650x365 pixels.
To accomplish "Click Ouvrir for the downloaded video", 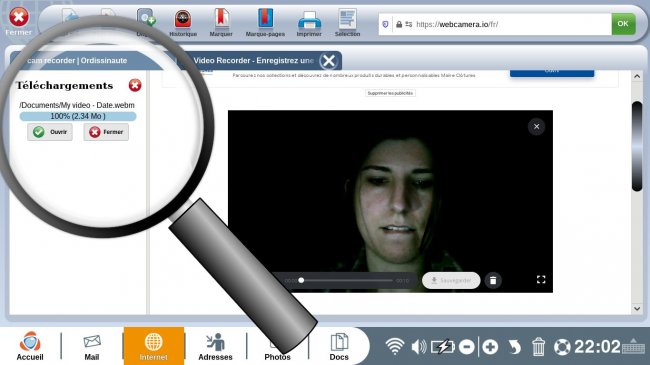I will (50, 132).
